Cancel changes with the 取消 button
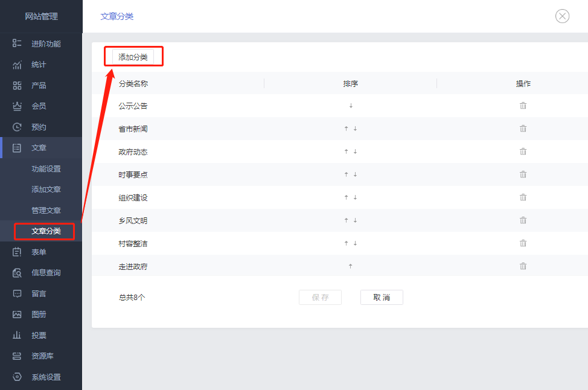This screenshot has width=588, height=390. [x=382, y=297]
